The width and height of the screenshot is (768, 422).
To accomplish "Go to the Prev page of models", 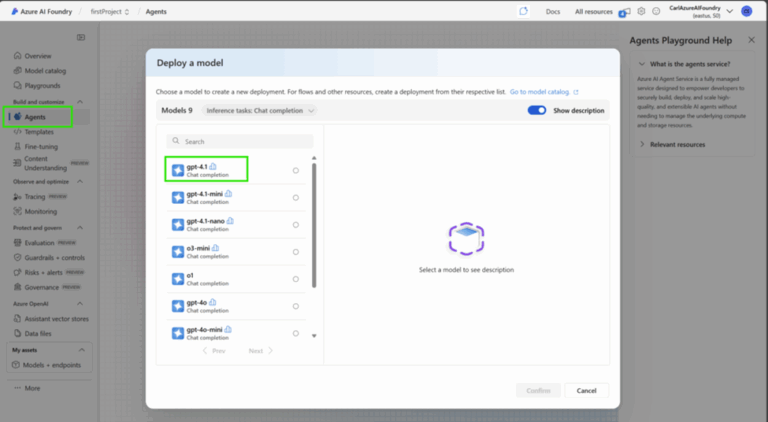I will (214, 351).
